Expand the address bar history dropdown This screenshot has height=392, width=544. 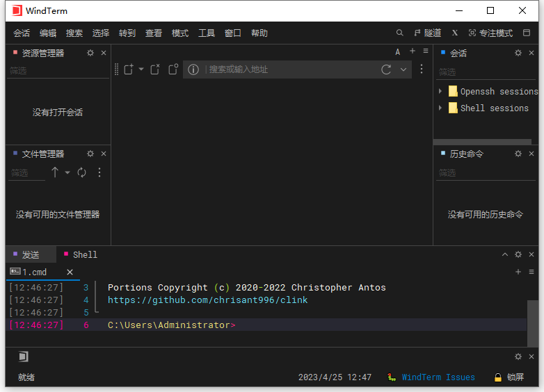(x=403, y=70)
